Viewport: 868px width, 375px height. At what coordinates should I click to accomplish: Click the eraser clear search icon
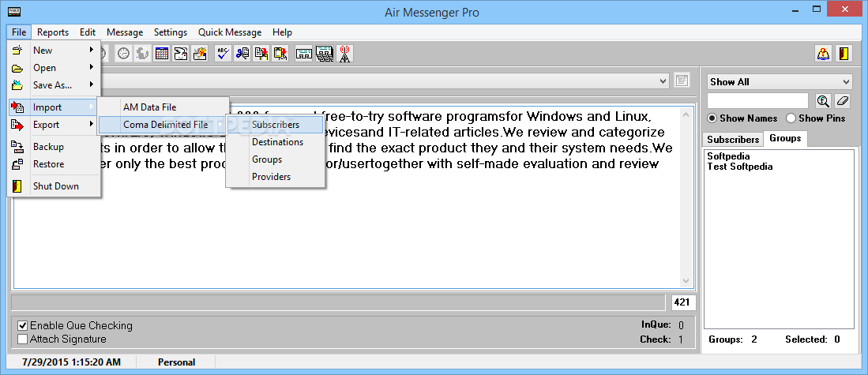[842, 101]
